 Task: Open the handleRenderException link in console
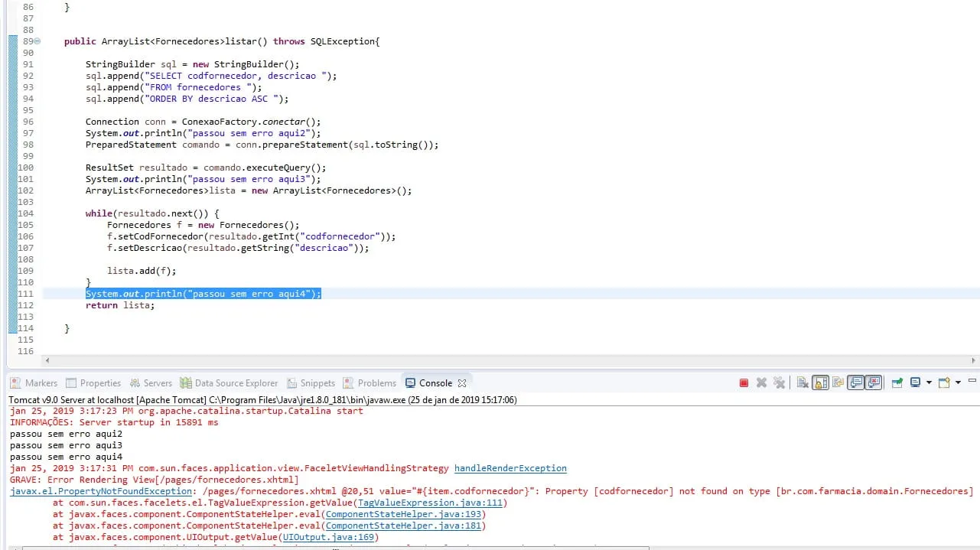tap(510, 468)
